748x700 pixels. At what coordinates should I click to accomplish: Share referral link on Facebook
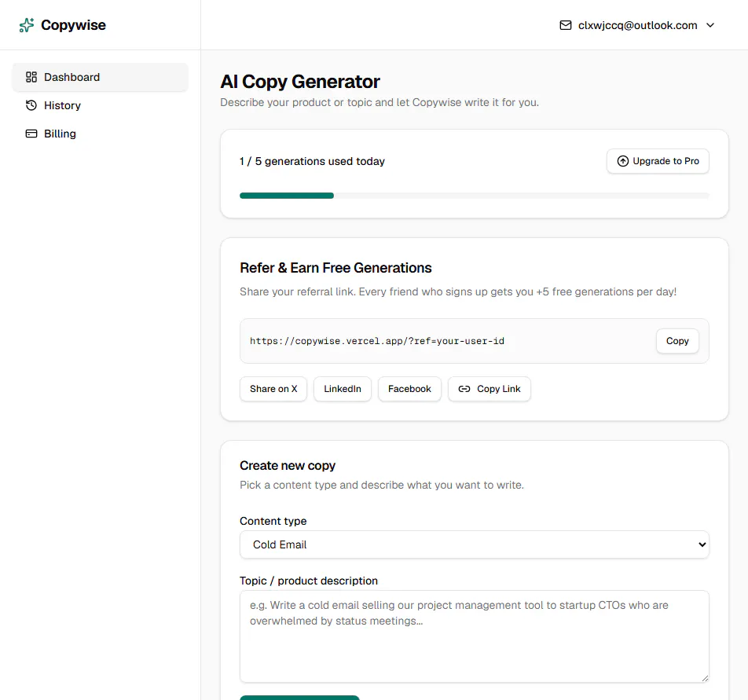coord(409,389)
